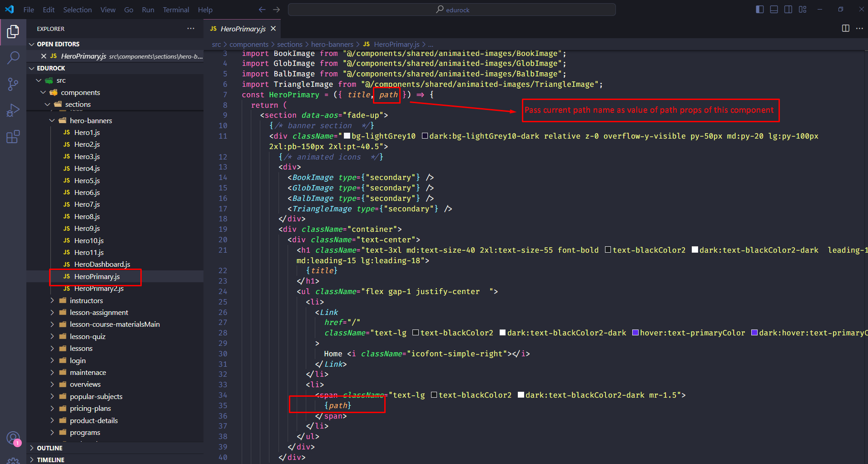The height and width of the screenshot is (464, 868).
Task: Click the sections breadcrumb
Action: click(x=289, y=44)
